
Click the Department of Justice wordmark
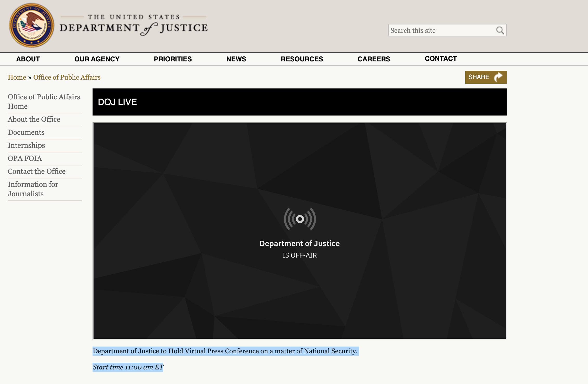[134, 25]
